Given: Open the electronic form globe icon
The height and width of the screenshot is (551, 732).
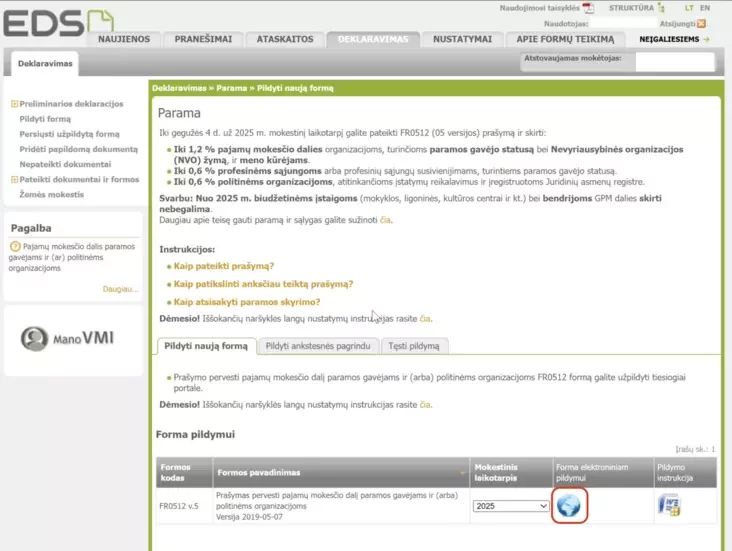Looking at the screenshot, I should pos(569,505).
